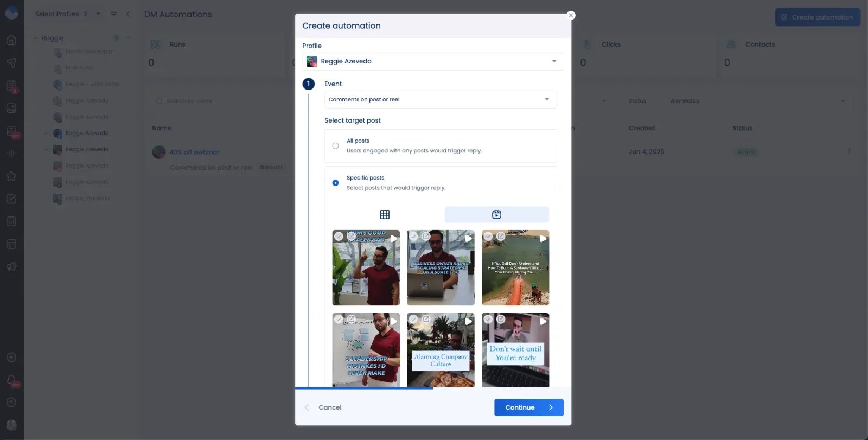Open the notifications bell icon in sidebar

click(x=11, y=380)
